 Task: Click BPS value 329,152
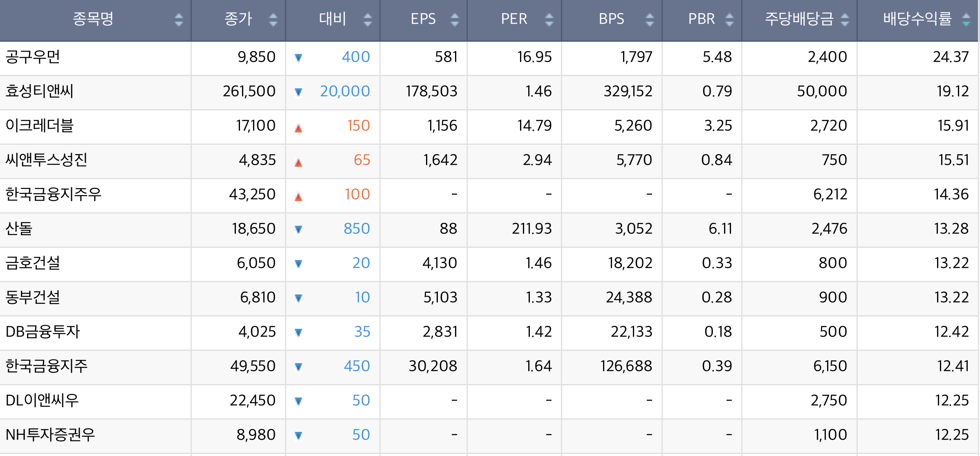coord(628,91)
